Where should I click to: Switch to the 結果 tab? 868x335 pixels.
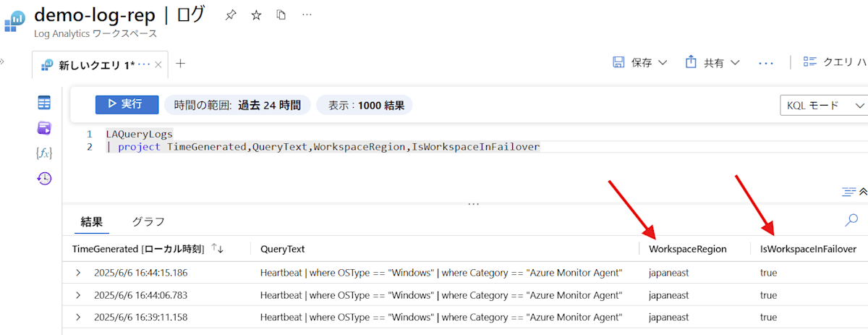91,221
